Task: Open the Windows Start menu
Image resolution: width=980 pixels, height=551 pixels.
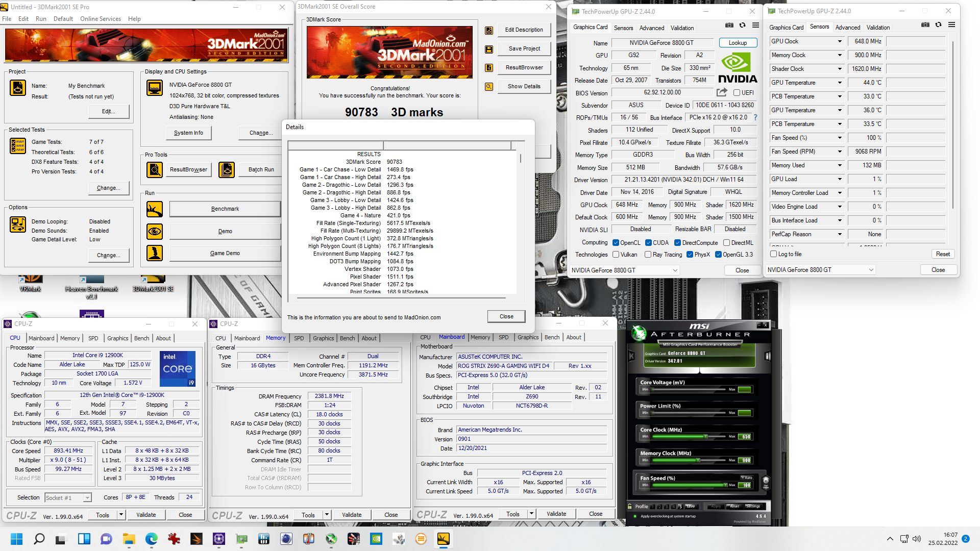Action: point(16,539)
